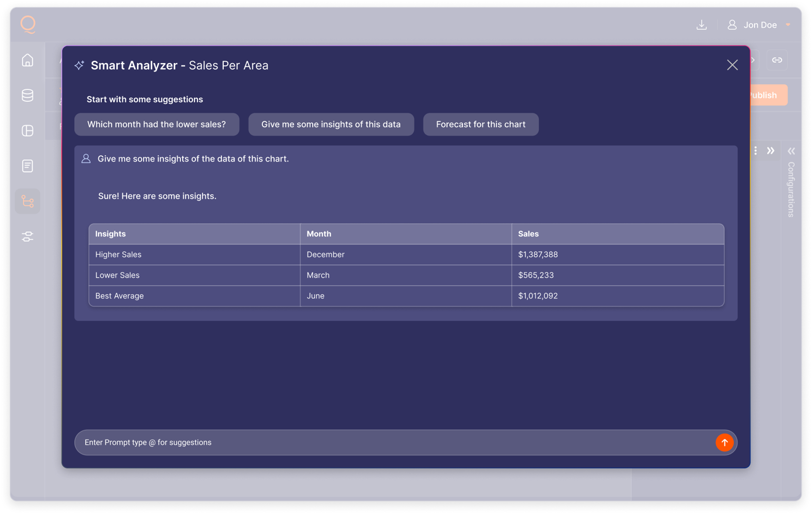Open the Jon Doe user dropdown
812x514 pixels.
[x=759, y=25]
